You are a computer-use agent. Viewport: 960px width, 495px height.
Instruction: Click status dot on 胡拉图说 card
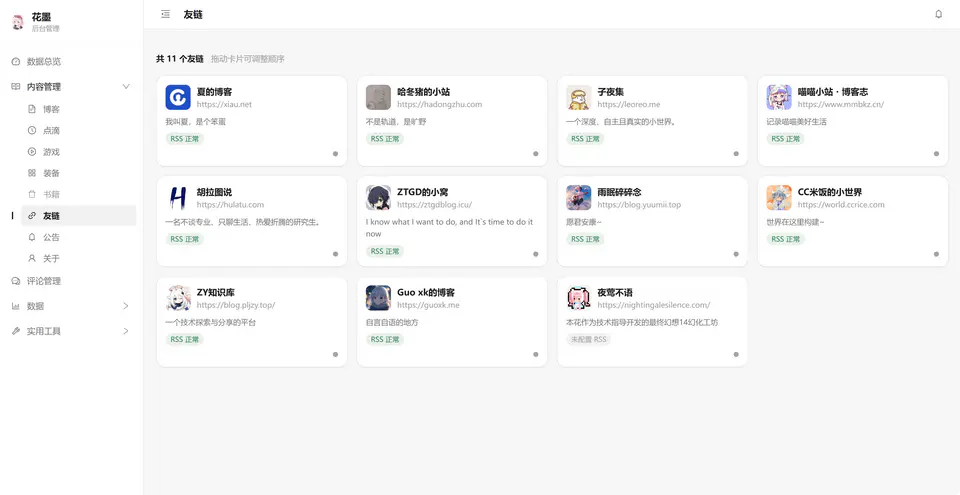pos(336,254)
